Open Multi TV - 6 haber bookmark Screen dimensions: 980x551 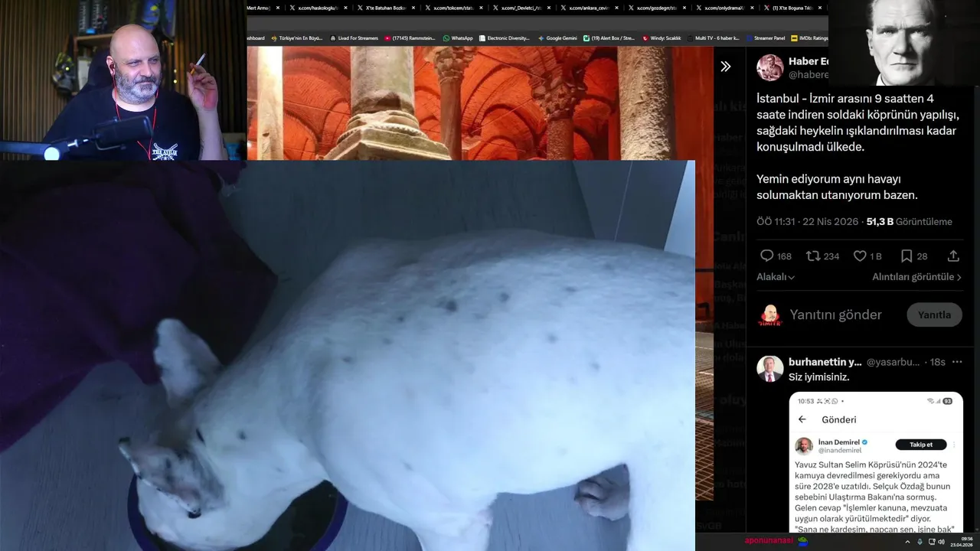click(713, 37)
